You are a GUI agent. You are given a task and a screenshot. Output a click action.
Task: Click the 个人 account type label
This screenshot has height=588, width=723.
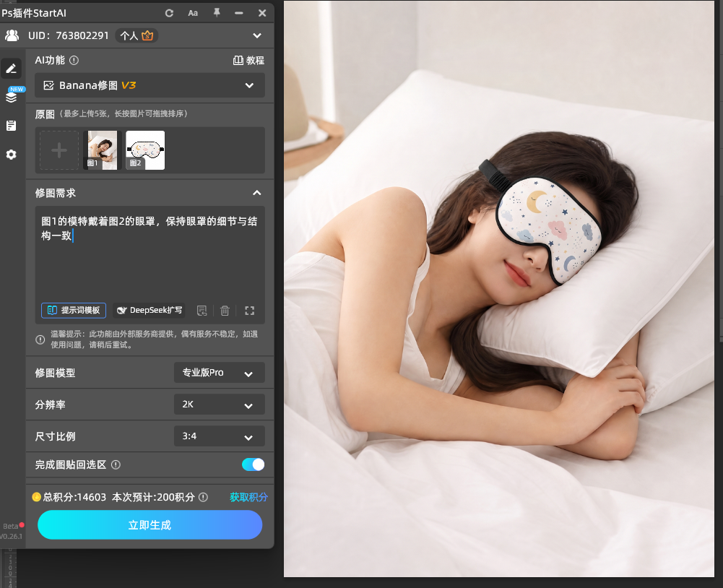tap(129, 35)
